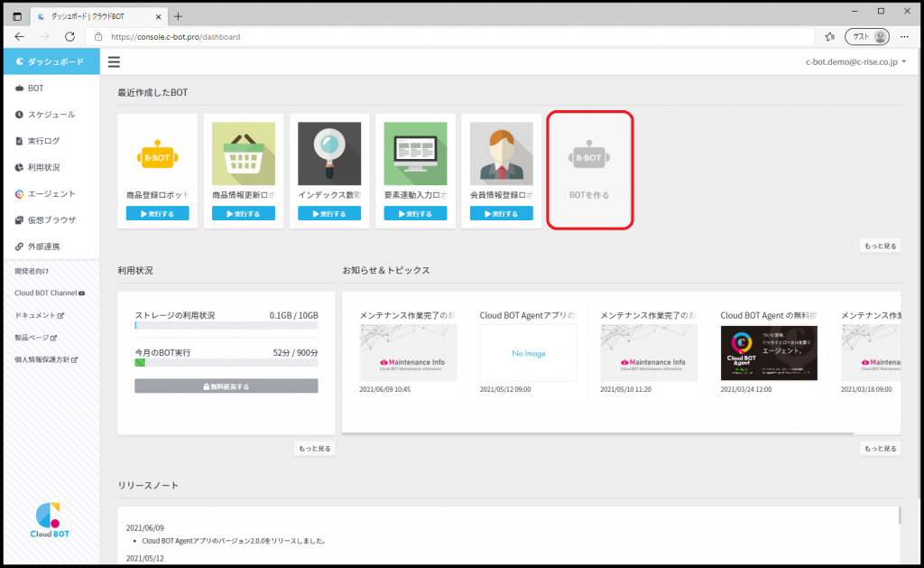Open browser settings ellipsis menu

pyautogui.click(x=904, y=36)
